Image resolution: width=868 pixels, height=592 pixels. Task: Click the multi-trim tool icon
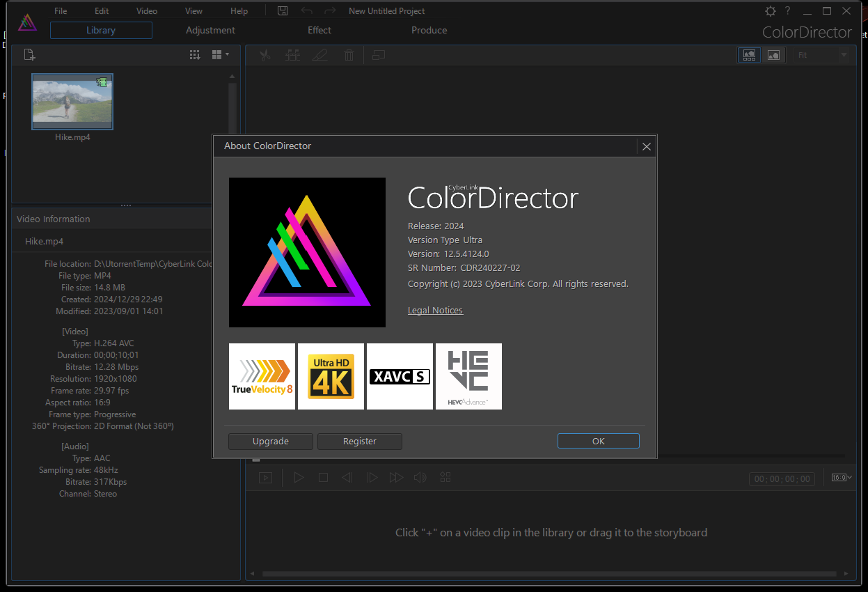click(x=292, y=55)
